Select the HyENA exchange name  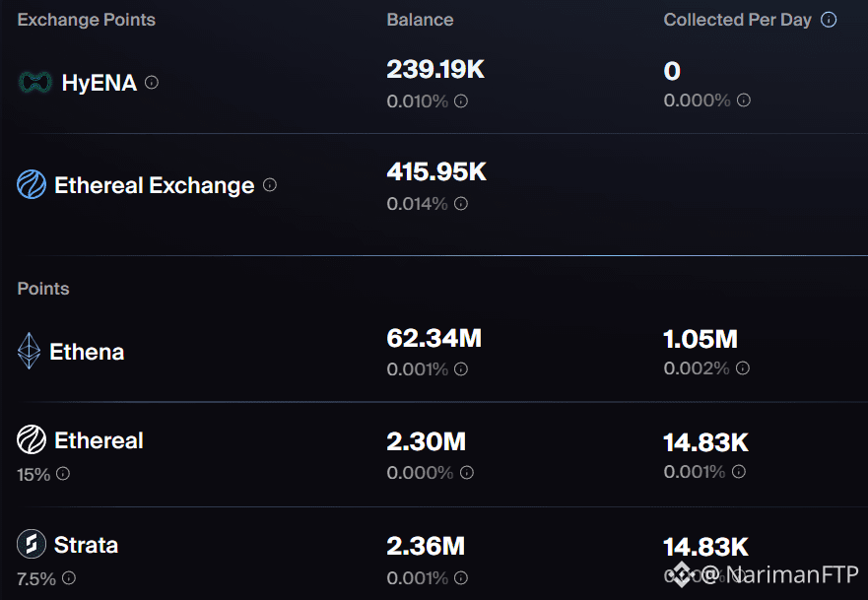click(100, 83)
